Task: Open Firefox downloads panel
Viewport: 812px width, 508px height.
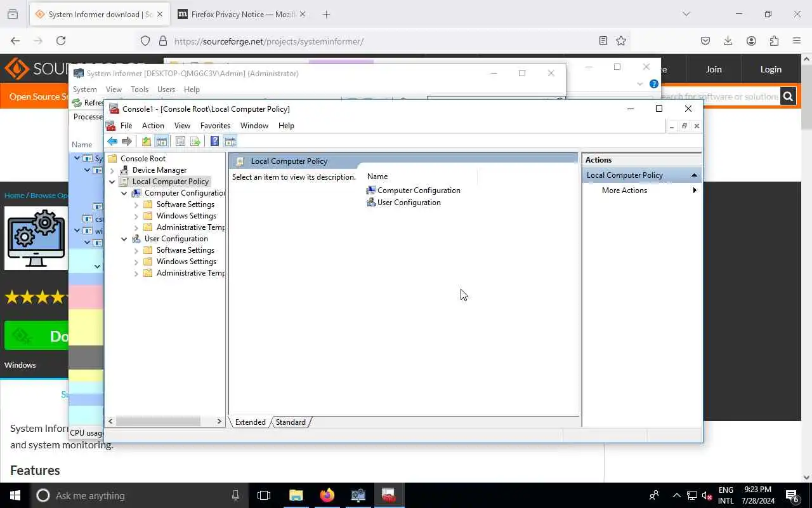Action: click(728, 41)
